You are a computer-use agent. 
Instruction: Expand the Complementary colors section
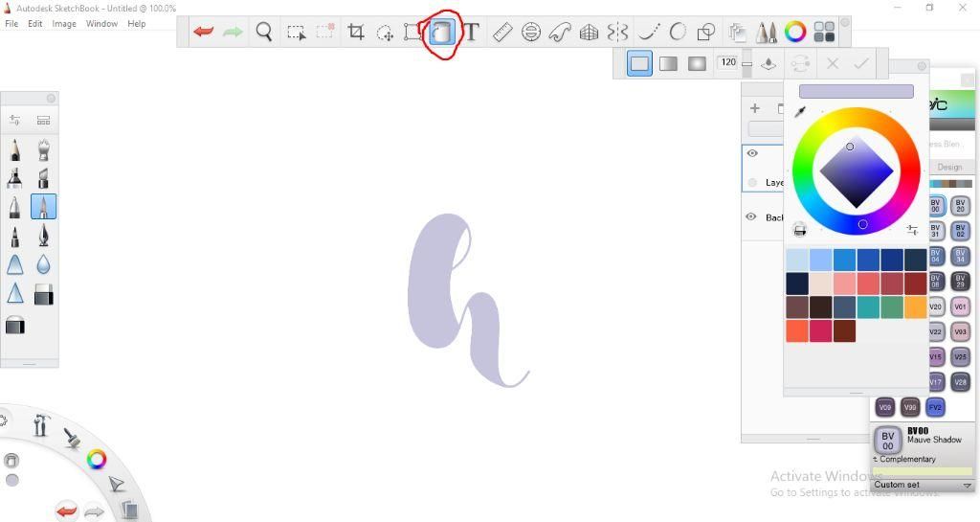904,459
